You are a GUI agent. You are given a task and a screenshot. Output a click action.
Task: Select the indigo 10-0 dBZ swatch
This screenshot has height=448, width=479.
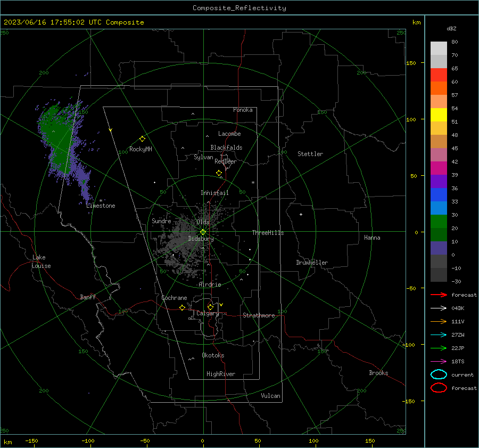pos(439,248)
